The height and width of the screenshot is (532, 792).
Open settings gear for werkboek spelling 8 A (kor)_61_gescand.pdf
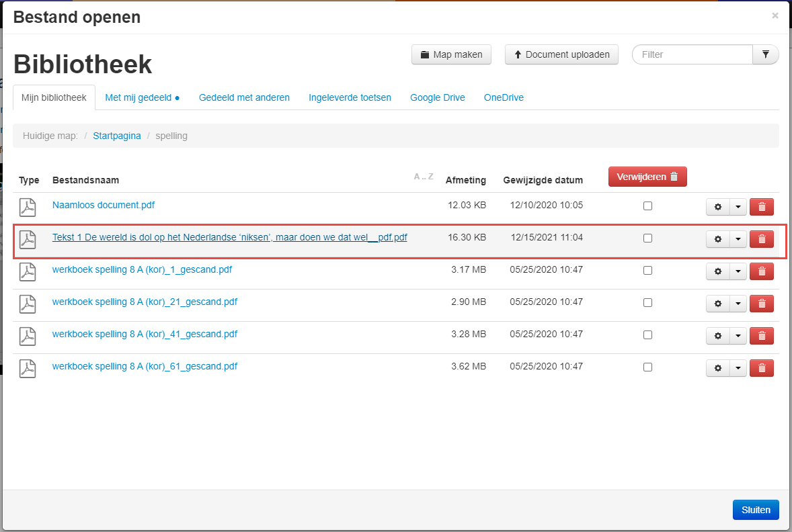click(x=718, y=369)
